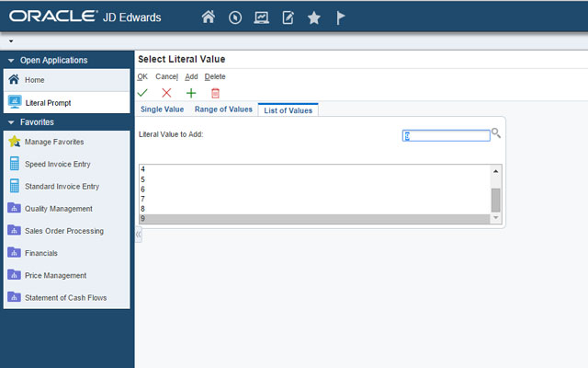Click the list scrollbar down arrow
Screen dimensions: 588x368
click(x=496, y=218)
